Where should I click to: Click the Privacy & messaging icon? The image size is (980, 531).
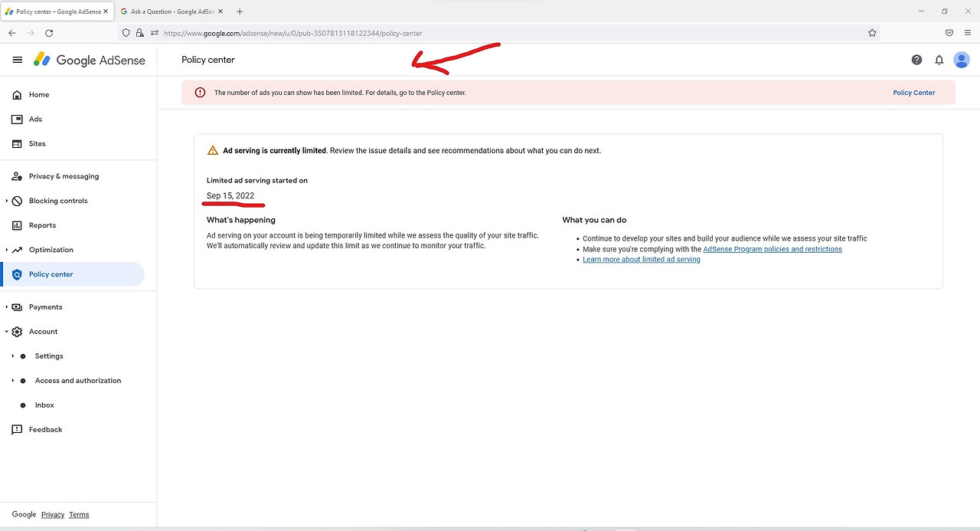click(17, 176)
